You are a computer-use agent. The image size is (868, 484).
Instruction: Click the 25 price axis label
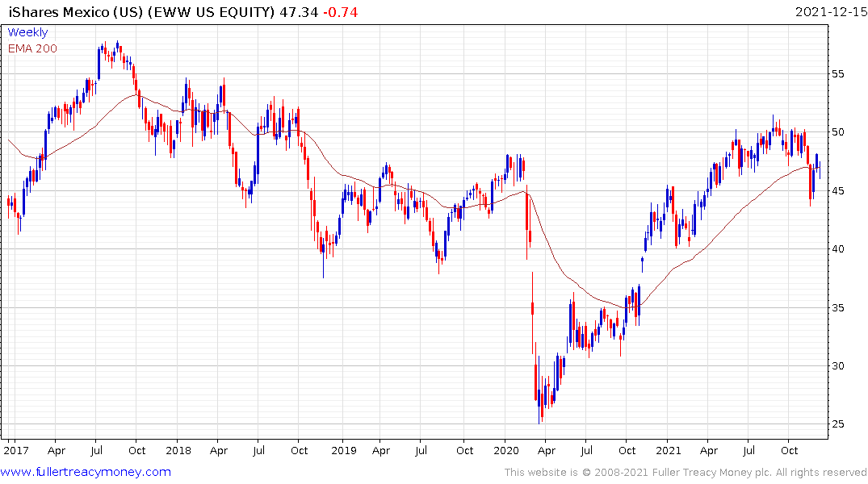(838, 424)
